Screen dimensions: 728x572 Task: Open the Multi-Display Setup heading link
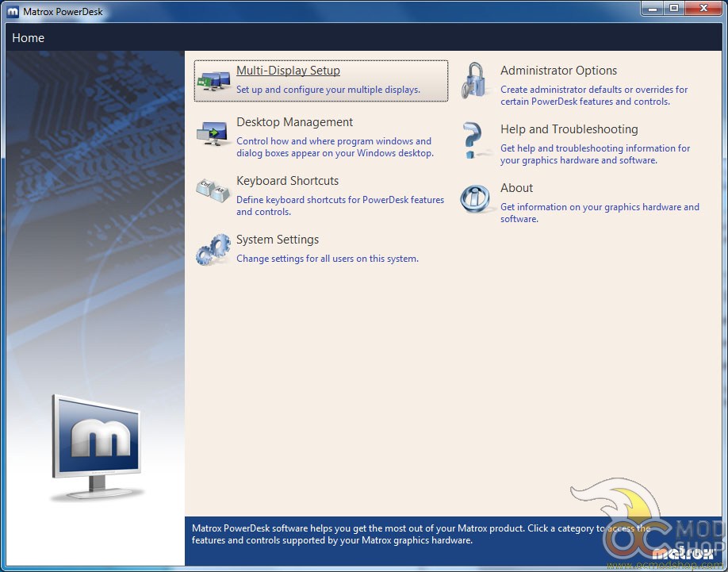coord(288,71)
